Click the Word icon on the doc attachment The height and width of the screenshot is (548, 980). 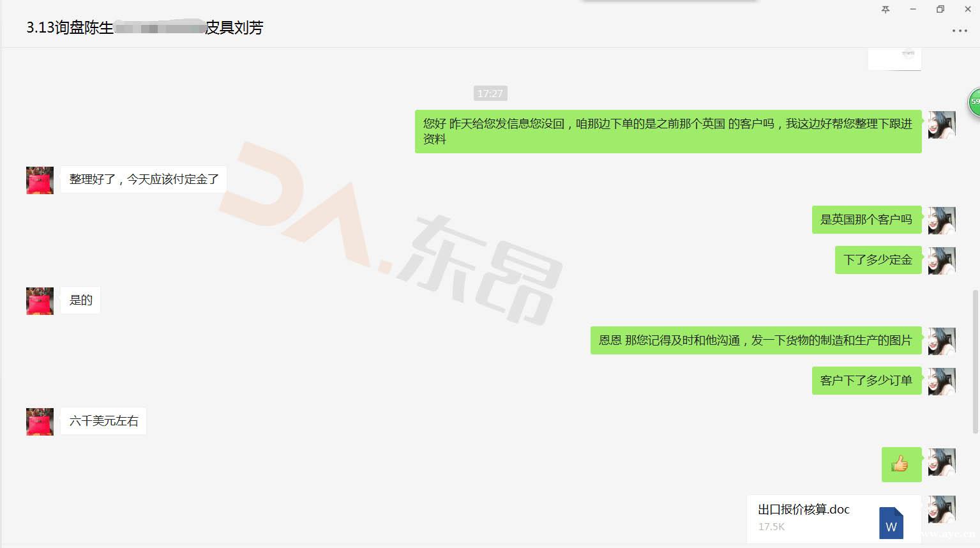[891, 522]
